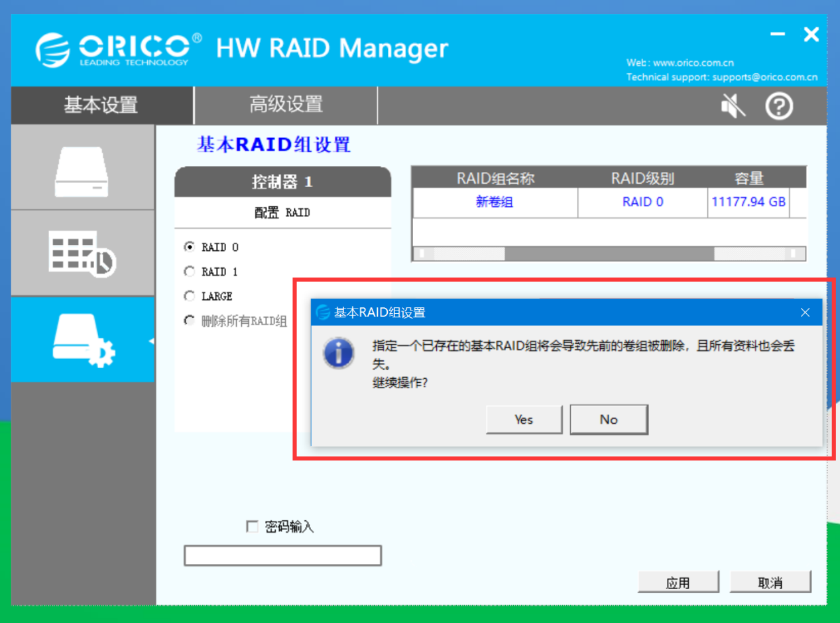Viewport: 840px width, 623px height.
Task: Click the mute speaker icon
Action: click(733, 106)
